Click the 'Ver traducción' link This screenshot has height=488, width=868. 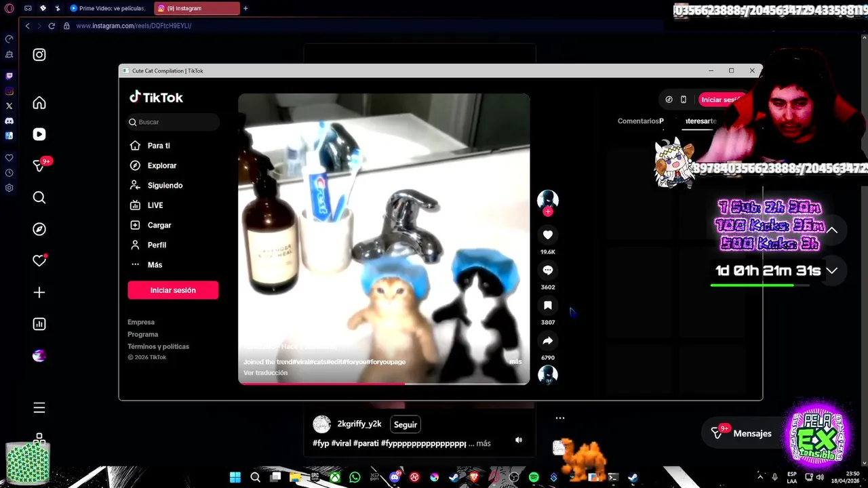266,373
